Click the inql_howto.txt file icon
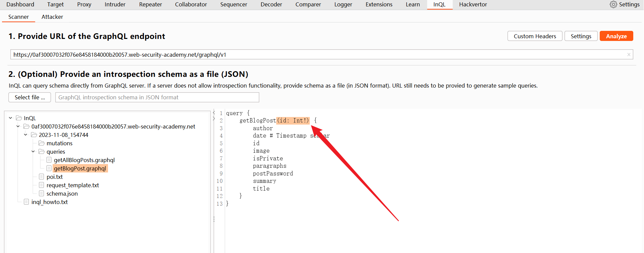This screenshot has height=253, width=644. pos(26,202)
